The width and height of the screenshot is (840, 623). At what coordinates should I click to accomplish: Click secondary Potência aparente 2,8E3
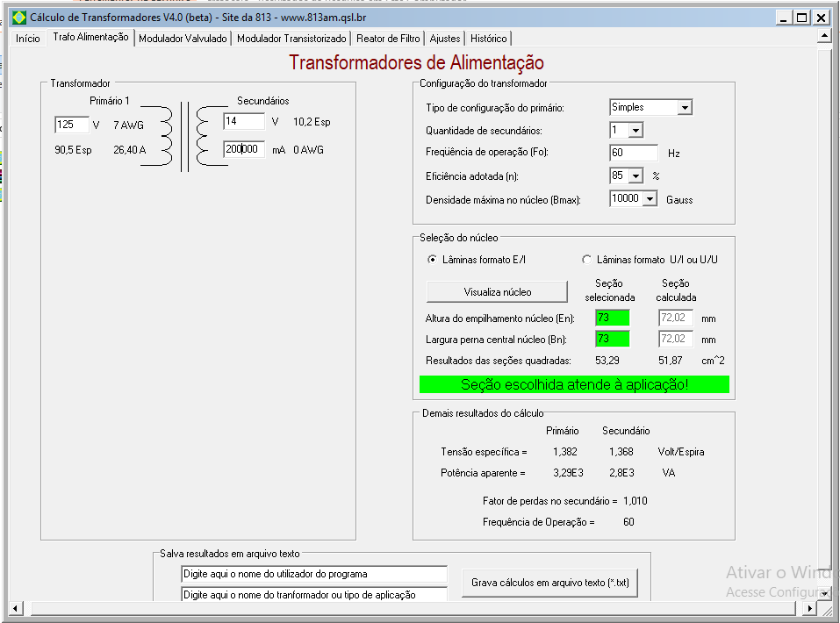[621, 473]
